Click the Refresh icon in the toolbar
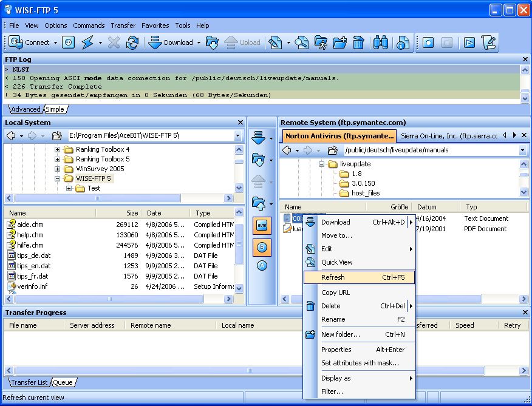The height and width of the screenshot is (406, 532). tap(132, 42)
